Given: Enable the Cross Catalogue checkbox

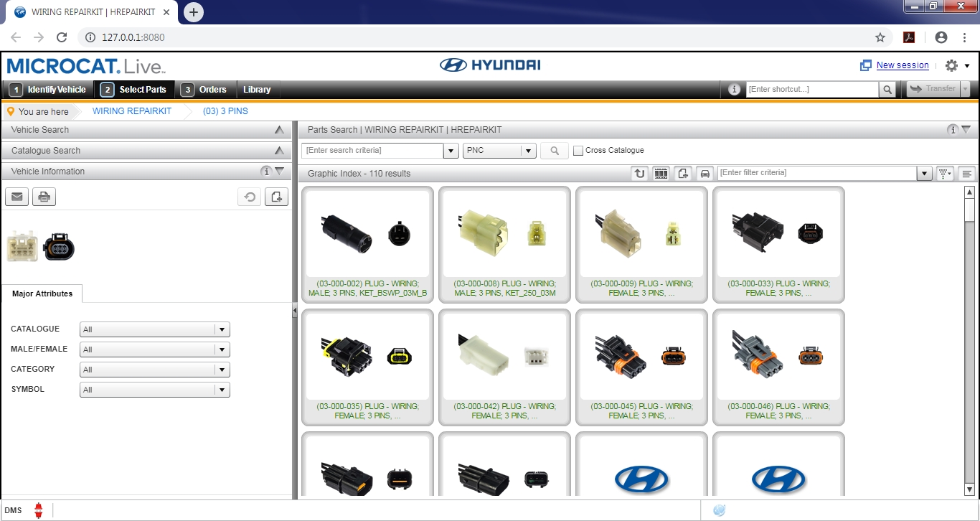Looking at the screenshot, I should click(578, 150).
